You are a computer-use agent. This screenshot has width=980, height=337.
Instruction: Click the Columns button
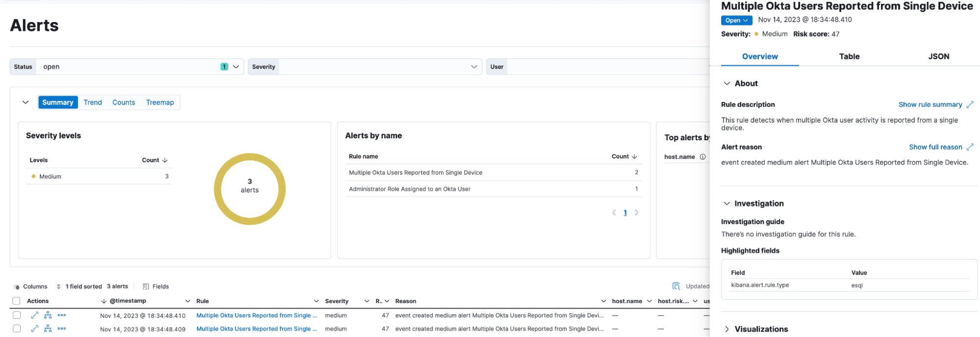(31, 286)
